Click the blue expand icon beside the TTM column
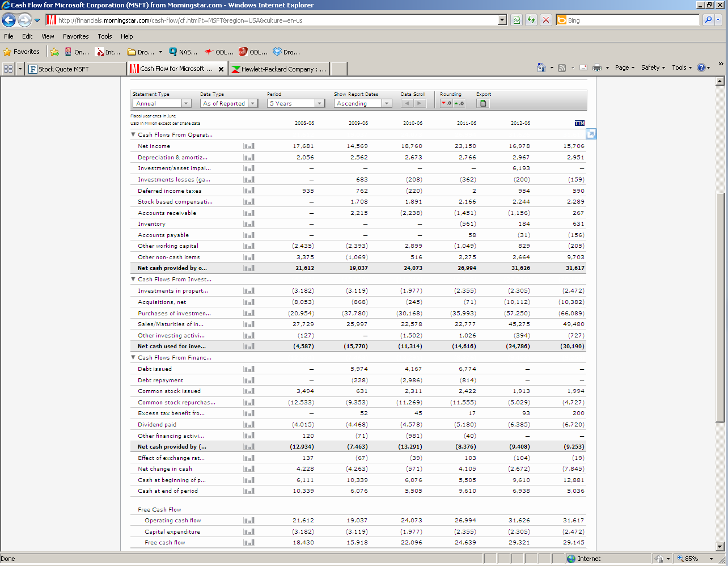Image resolution: width=728 pixels, height=566 pixels. pos(591,134)
